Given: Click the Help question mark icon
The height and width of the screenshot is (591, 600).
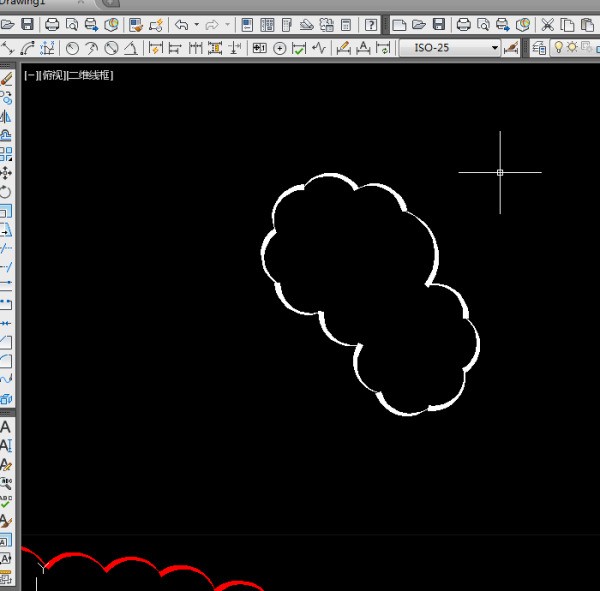Looking at the screenshot, I should [371, 24].
